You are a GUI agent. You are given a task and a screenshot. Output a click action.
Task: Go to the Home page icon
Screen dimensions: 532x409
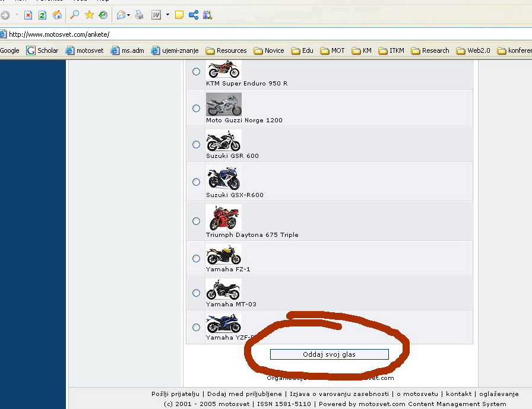[57, 15]
